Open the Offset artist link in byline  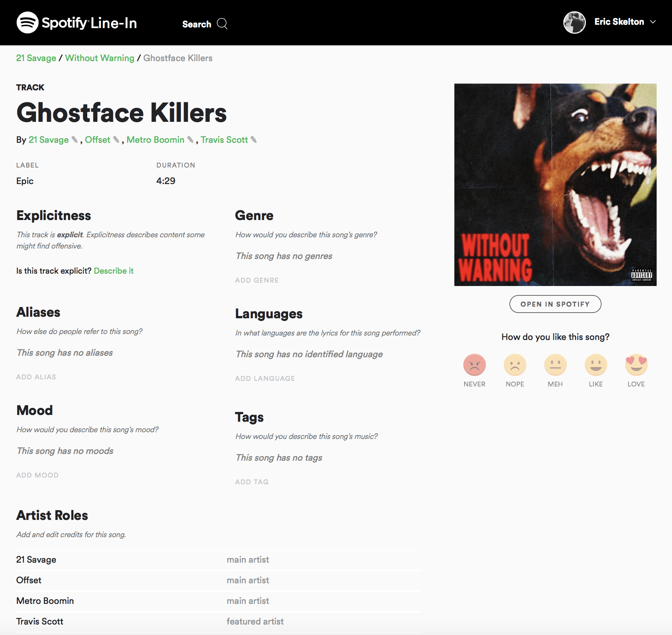[97, 140]
